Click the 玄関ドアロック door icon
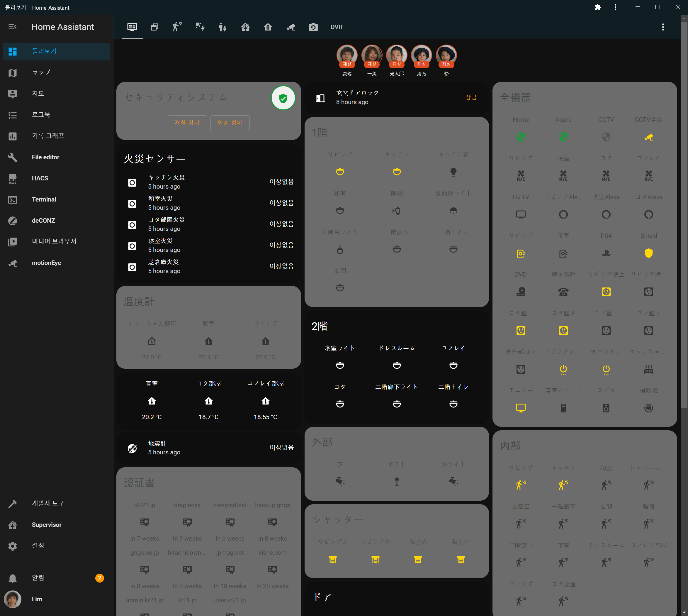The height and width of the screenshot is (616, 688). tap(320, 98)
